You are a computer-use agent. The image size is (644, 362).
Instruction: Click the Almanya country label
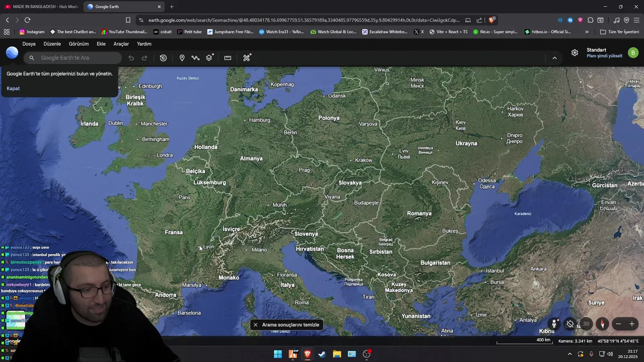tap(251, 158)
